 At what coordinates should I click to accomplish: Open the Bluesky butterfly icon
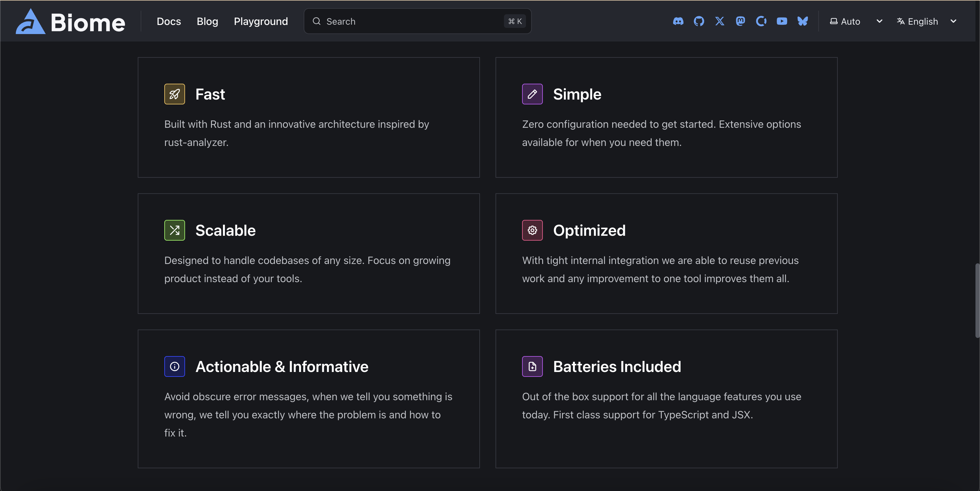[803, 21]
